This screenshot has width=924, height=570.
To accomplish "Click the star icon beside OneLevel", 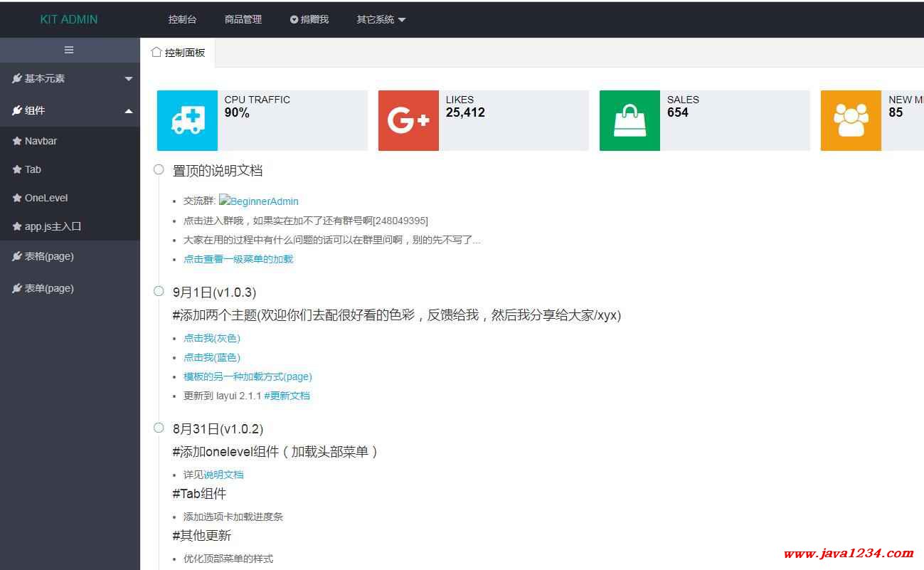I will point(17,198).
